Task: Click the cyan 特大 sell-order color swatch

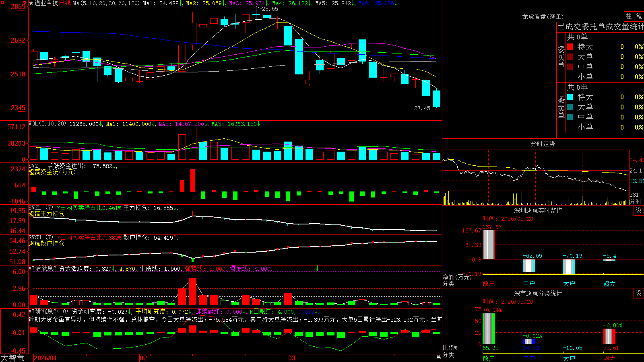Action: (x=570, y=97)
